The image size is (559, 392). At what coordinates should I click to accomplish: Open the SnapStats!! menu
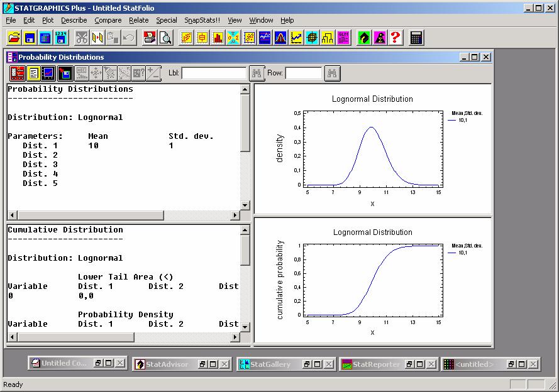[202, 20]
